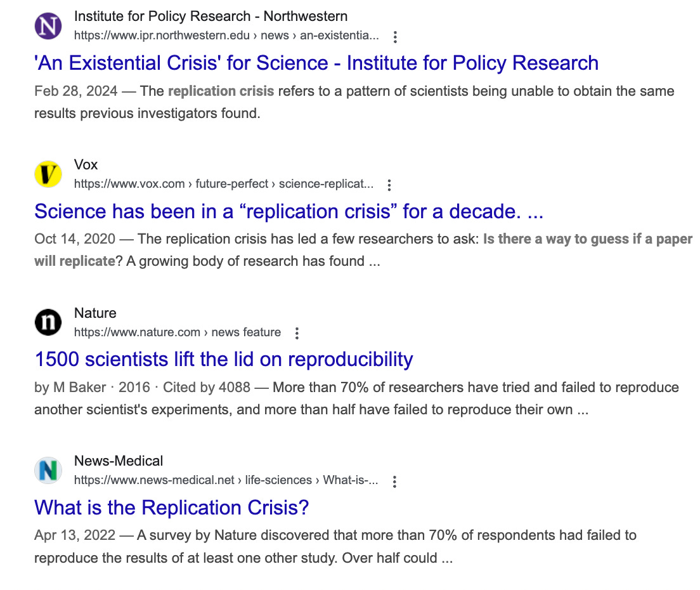Click the News-Medical site name
The width and height of the screenshot is (700, 590).
tap(119, 461)
